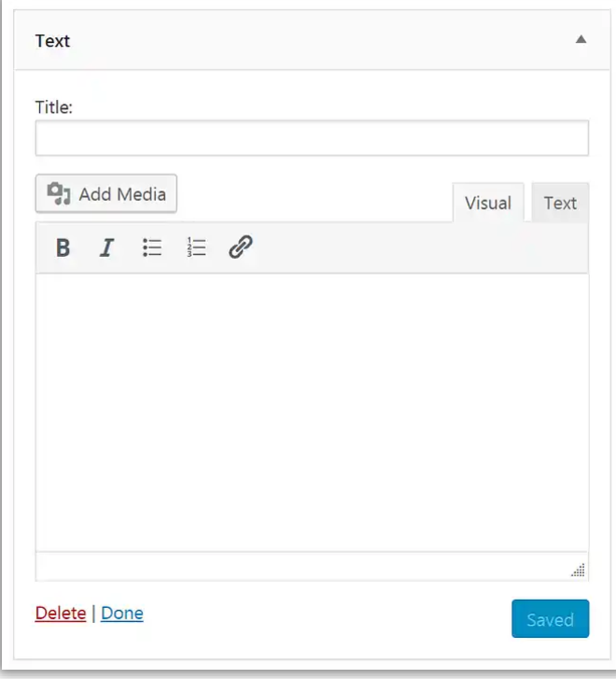
Task: Switch to the Text editor tab
Action: click(x=560, y=203)
